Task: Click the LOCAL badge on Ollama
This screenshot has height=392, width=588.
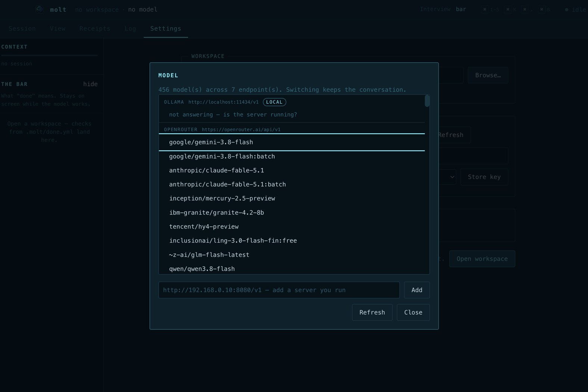Action: coord(274,102)
